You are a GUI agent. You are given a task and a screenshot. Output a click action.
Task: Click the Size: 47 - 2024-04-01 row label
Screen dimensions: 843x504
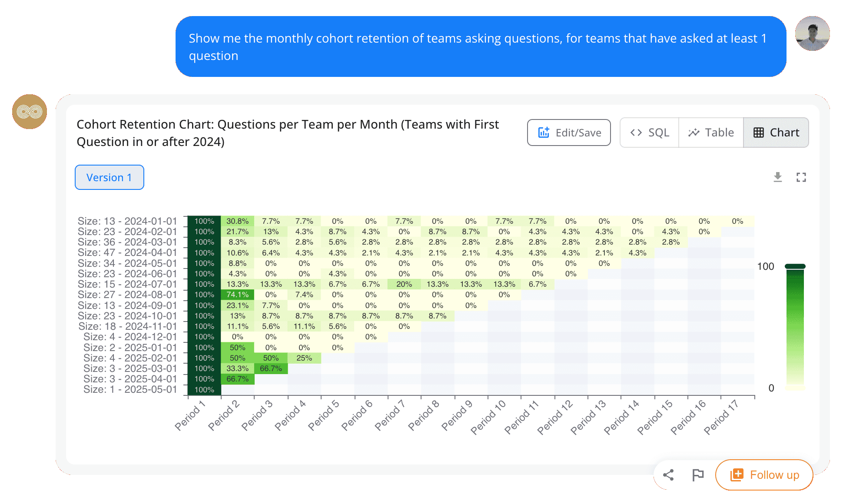(127, 252)
